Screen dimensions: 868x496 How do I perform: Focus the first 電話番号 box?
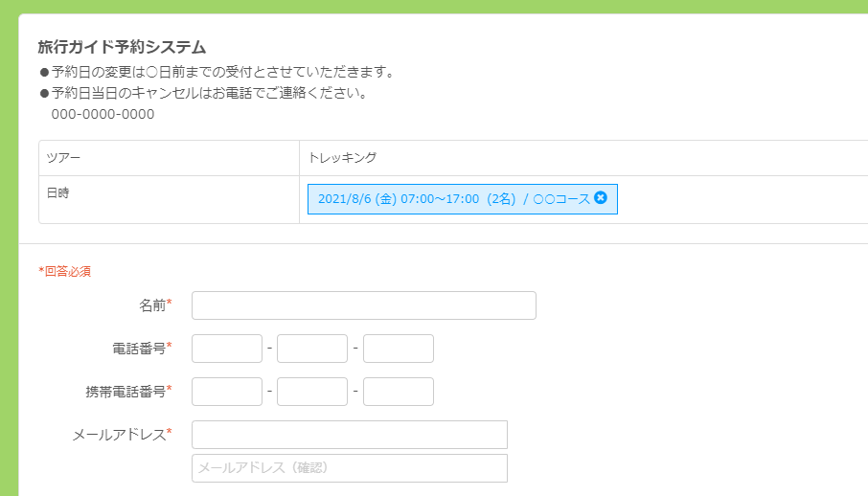pyautogui.click(x=227, y=349)
